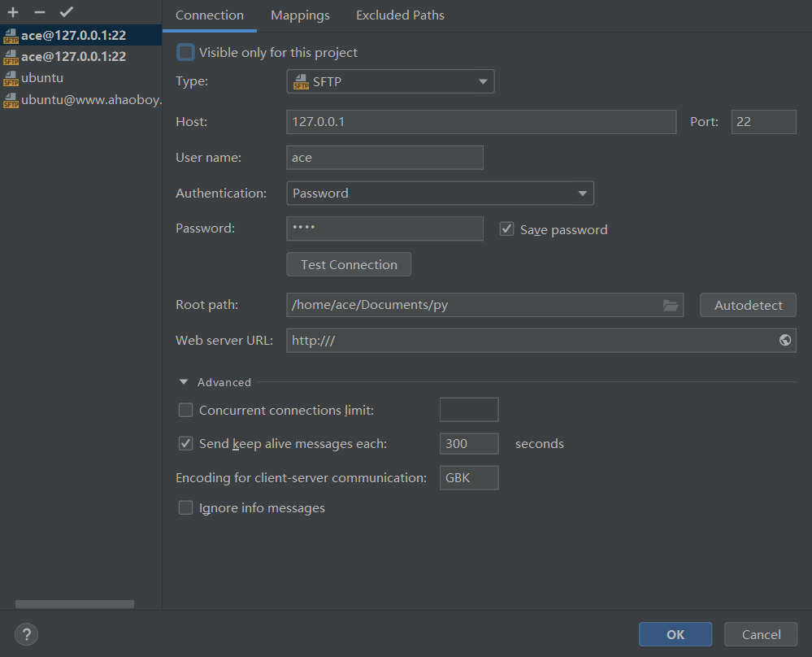Select ubuntu@www.ahaoboy server entry
812x657 pixels.
point(91,100)
